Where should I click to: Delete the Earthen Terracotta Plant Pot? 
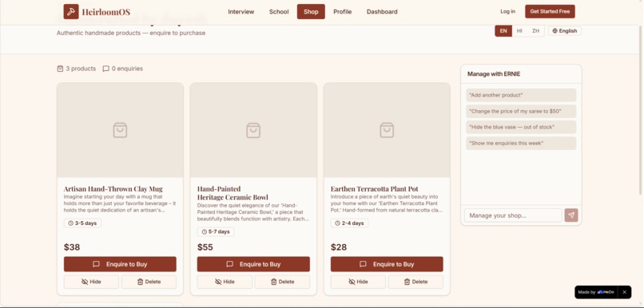pos(415,282)
